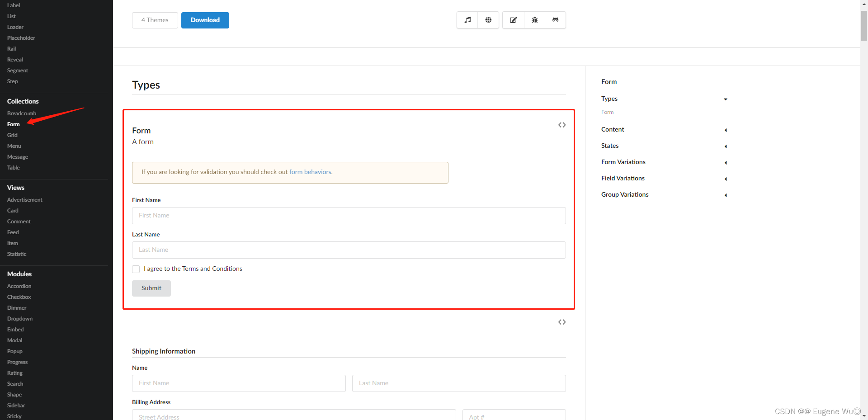This screenshot has width=868, height=420.
Task: Open Search under Modules
Action: point(15,384)
